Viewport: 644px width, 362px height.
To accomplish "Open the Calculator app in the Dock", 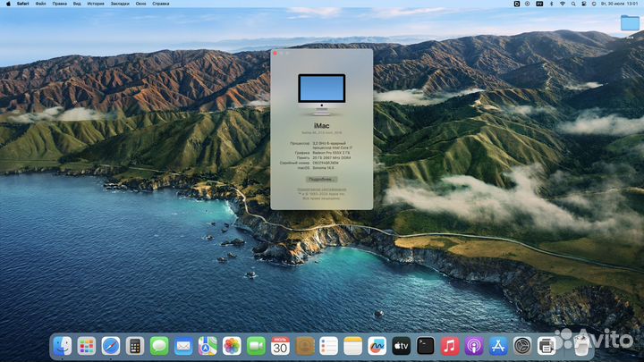I will tap(135, 346).
